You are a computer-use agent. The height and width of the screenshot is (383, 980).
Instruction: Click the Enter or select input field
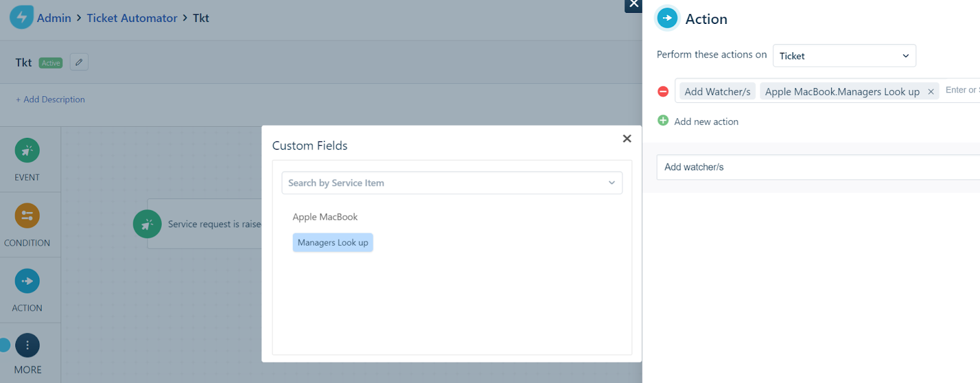click(x=962, y=90)
